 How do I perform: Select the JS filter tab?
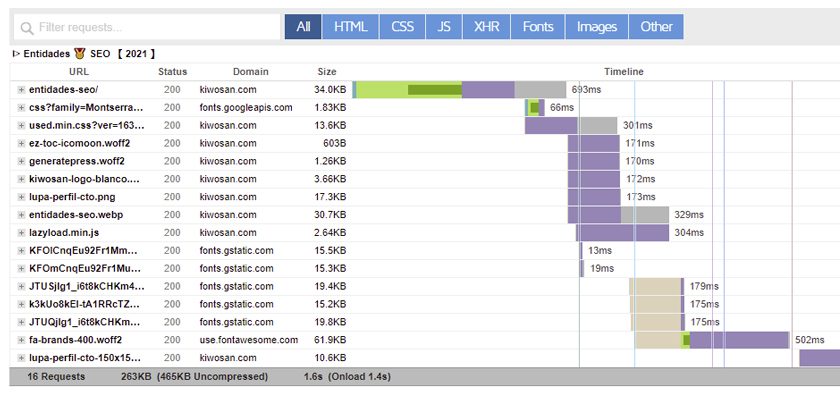click(444, 27)
